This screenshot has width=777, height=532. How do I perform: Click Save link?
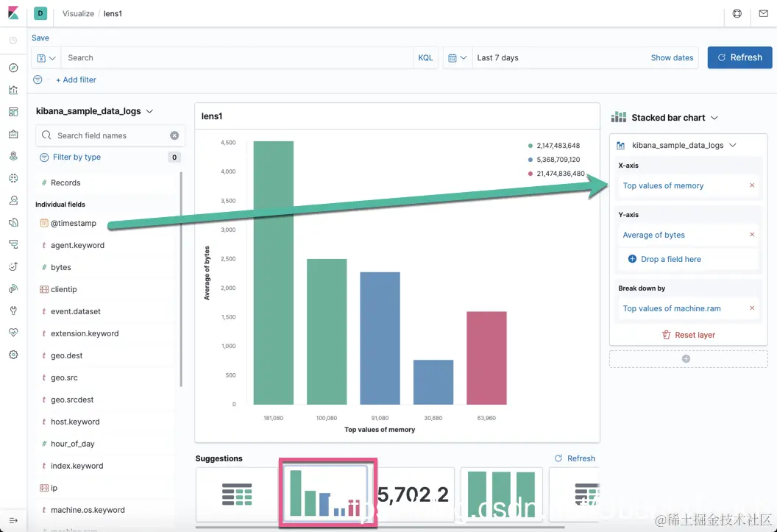[x=40, y=38]
